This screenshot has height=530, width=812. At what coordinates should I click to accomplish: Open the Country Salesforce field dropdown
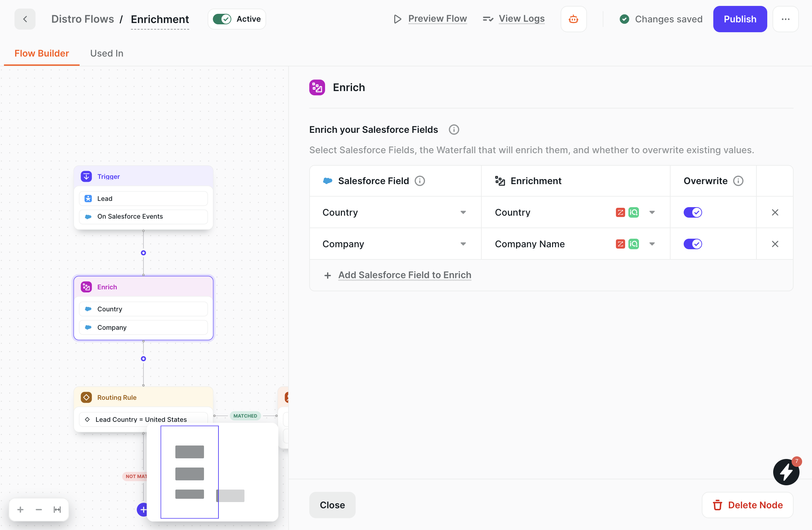395,212
